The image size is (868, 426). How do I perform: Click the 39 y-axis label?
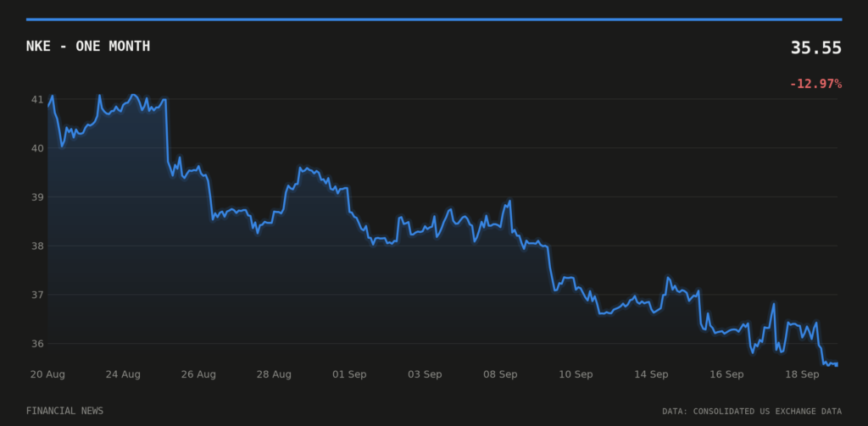(37, 197)
